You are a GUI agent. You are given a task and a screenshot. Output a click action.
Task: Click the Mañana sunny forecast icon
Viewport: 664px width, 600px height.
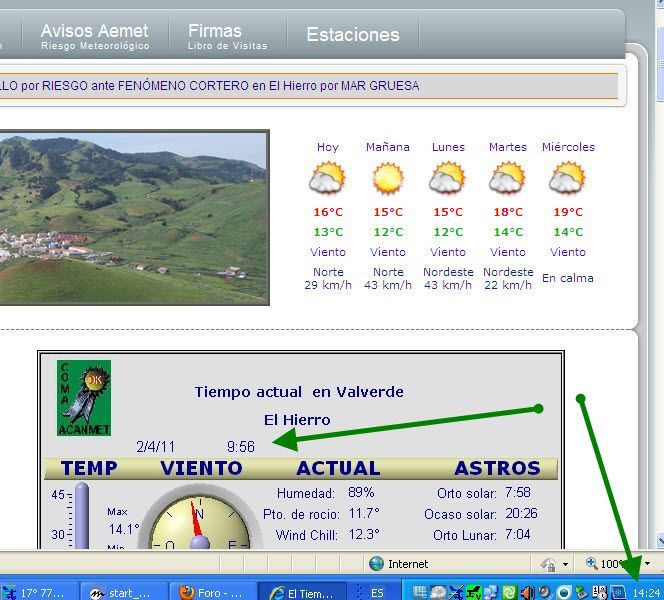click(x=387, y=178)
